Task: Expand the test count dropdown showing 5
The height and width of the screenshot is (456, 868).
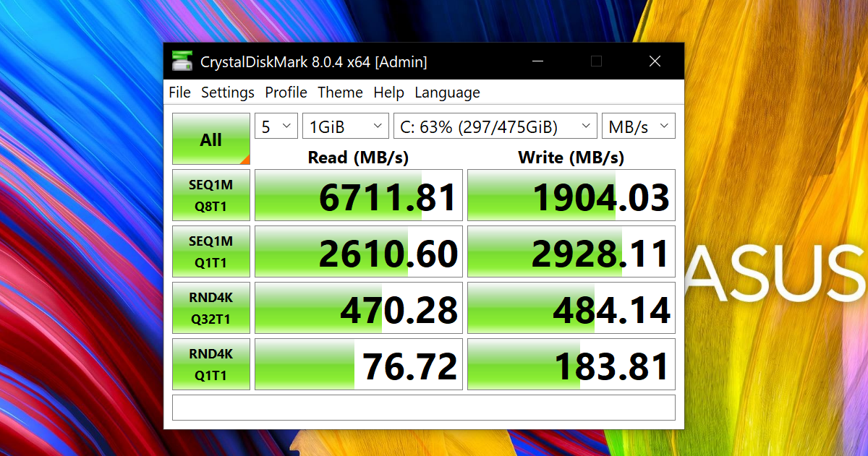Action: (276, 126)
